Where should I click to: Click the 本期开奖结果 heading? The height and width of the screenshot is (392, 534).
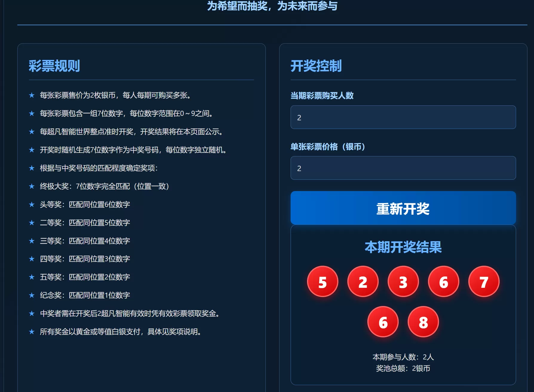coord(403,247)
